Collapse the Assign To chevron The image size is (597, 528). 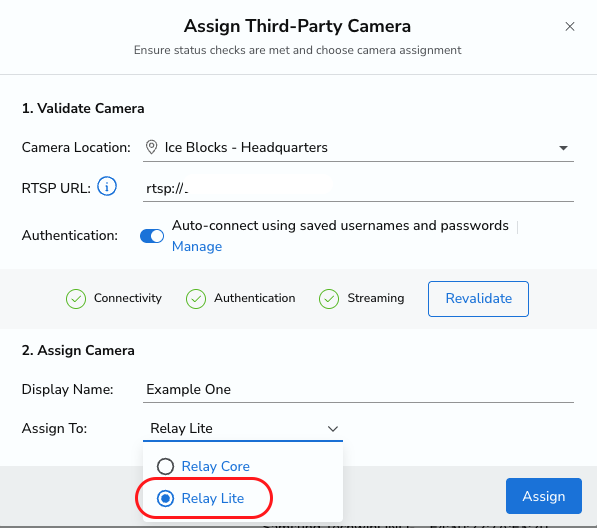click(x=333, y=429)
